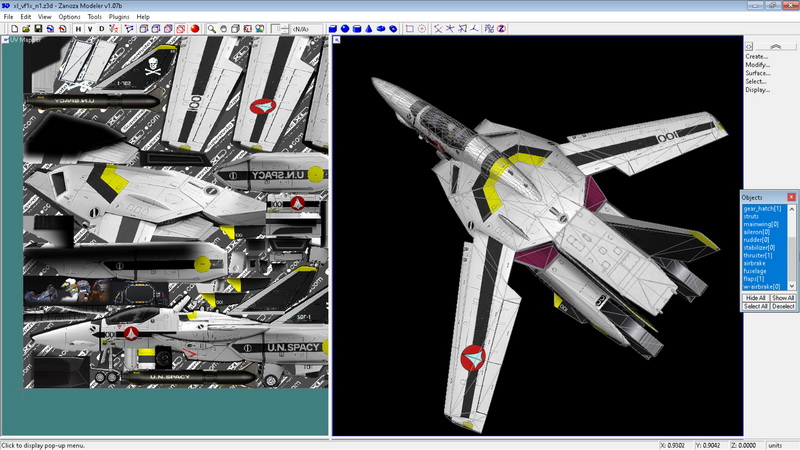Screen dimensions: 800x450
Task: Create a cone primitive
Action: (368, 29)
